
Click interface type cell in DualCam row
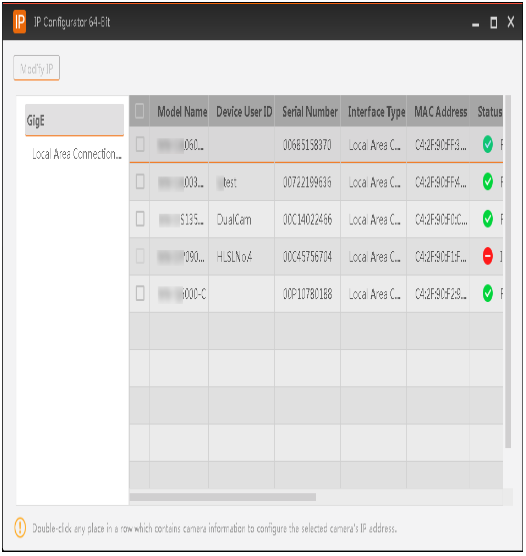coord(373,219)
